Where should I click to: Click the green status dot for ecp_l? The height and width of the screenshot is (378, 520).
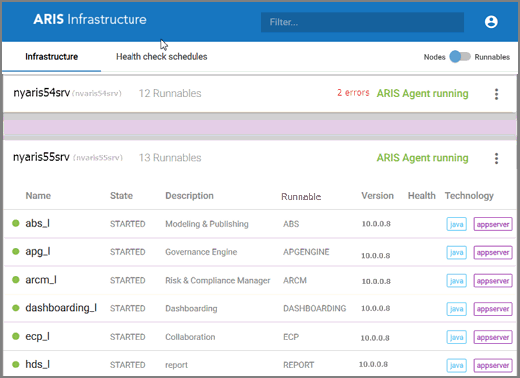coord(16,336)
